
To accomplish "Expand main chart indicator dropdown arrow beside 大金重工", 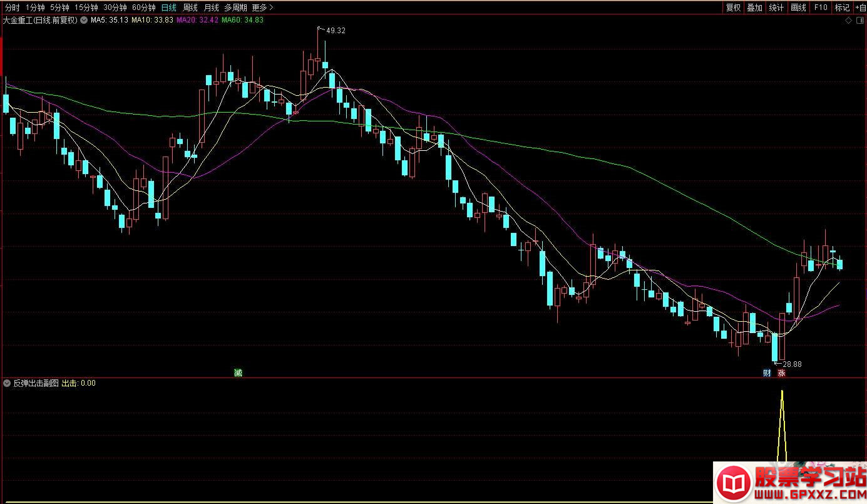I will point(84,20).
